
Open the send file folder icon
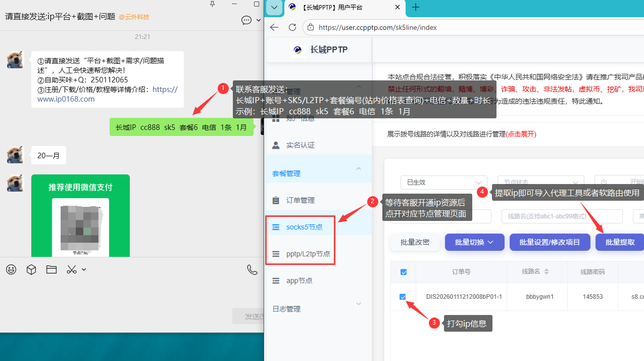click(52, 269)
